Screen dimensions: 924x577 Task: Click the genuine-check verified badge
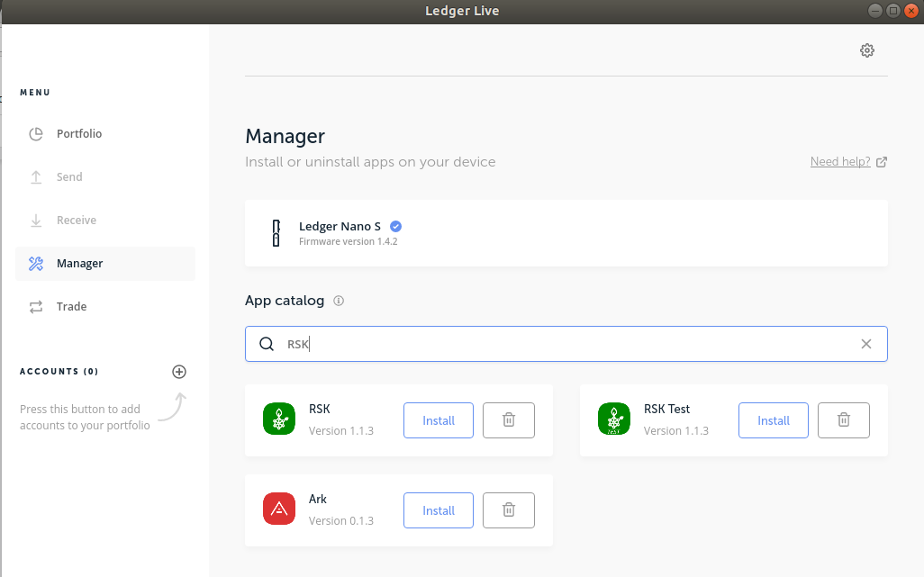click(x=396, y=226)
